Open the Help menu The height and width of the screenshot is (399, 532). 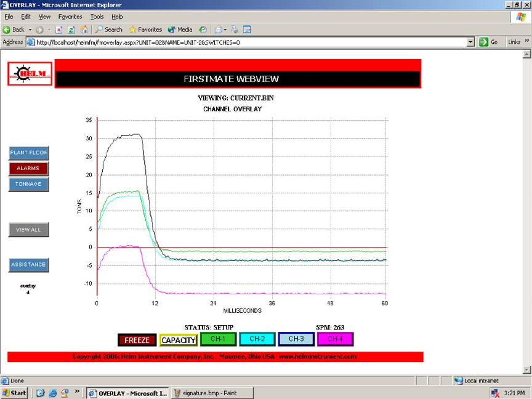coord(117,17)
